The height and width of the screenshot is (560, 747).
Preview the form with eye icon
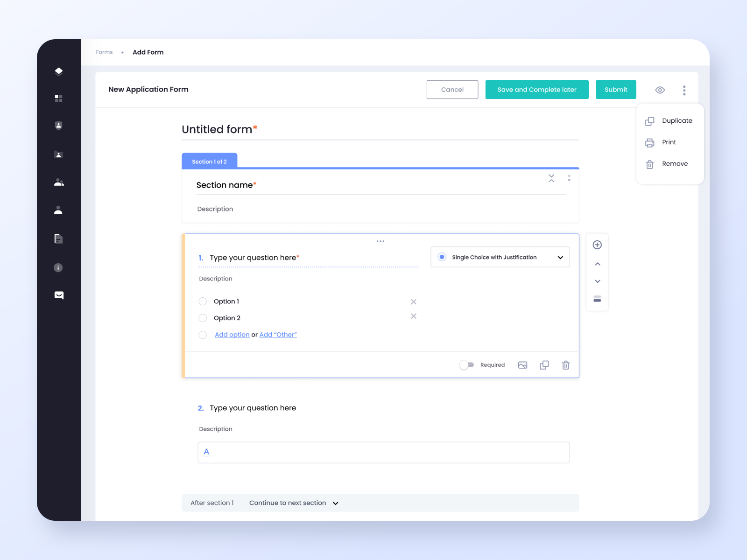pos(660,90)
